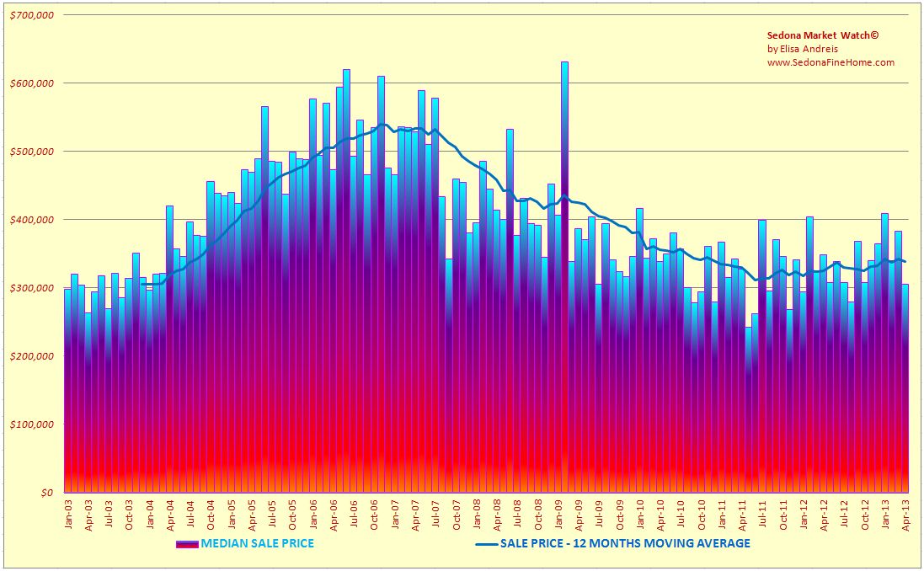The image size is (924, 571).
Task: Click the Jul-04 x-axis label
Action: 191,513
